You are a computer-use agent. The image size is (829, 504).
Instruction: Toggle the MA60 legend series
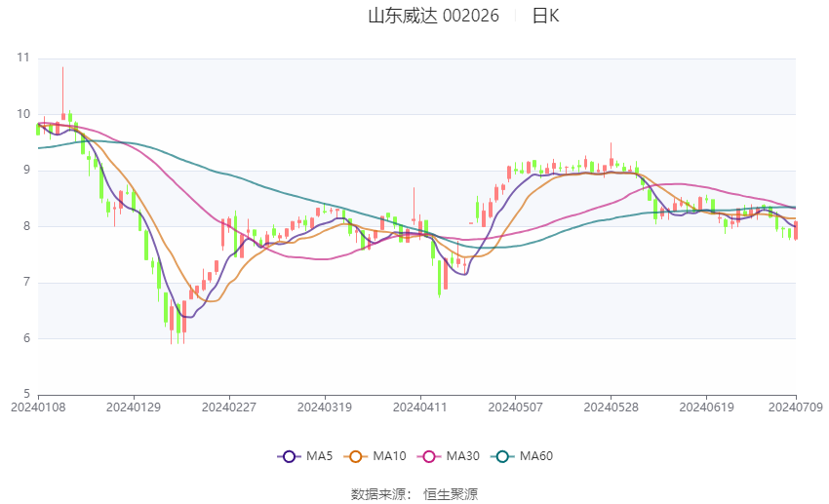tap(522, 456)
